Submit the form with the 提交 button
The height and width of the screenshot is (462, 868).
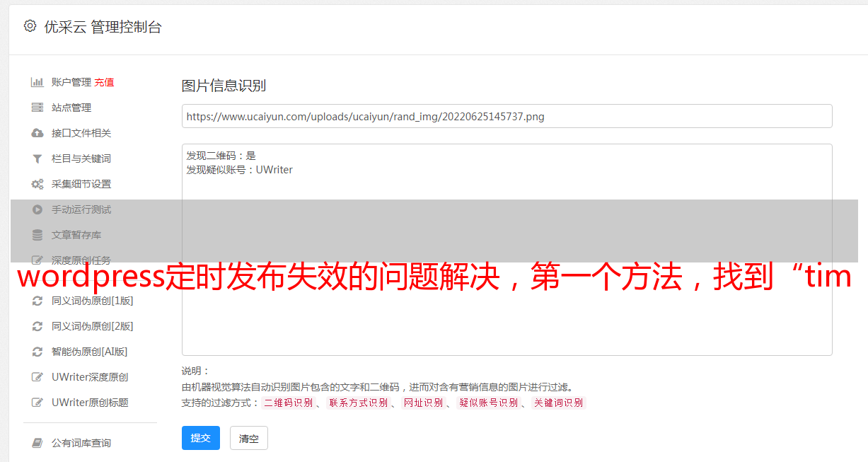201,438
